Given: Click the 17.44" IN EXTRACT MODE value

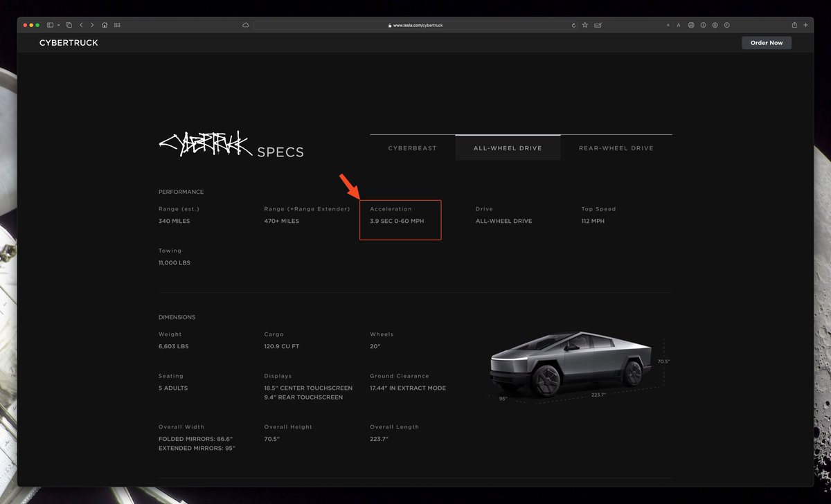Looking at the screenshot, I should click(x=408, y=388).
